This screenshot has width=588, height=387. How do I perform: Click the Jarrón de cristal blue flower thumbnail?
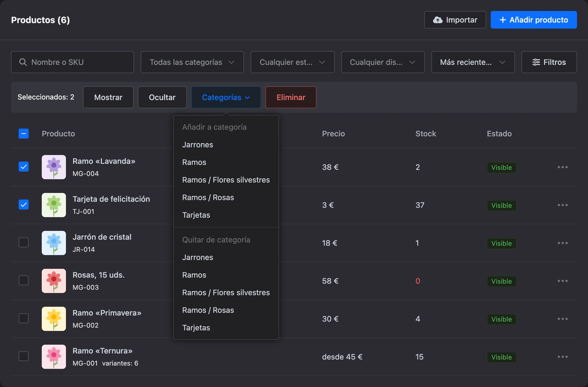pos(54,243)
